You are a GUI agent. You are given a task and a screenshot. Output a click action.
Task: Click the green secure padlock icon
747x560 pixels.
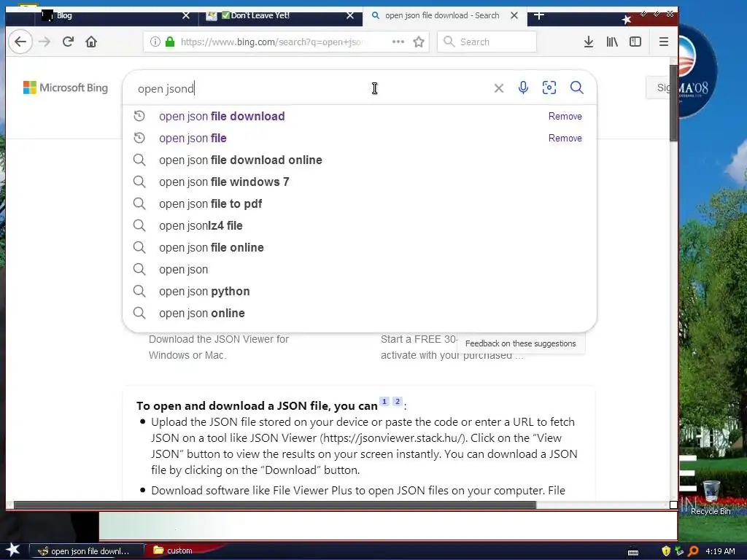(x=169, y=42)
